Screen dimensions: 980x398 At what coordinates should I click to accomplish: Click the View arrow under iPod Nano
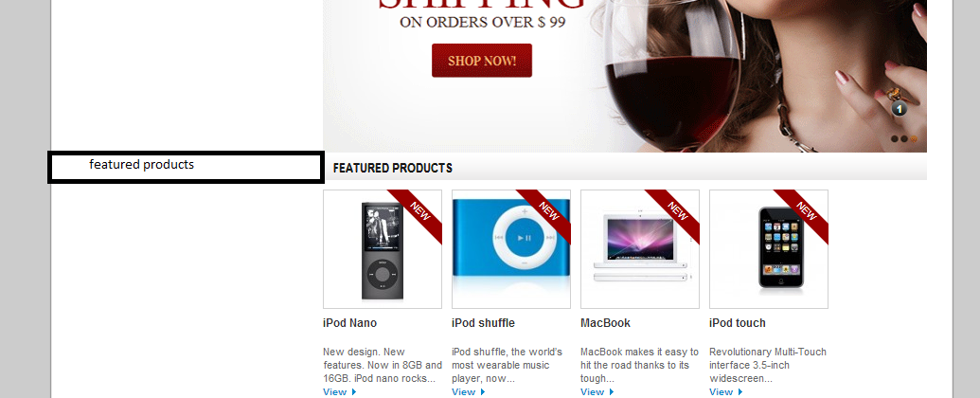(x=354, y=391)
